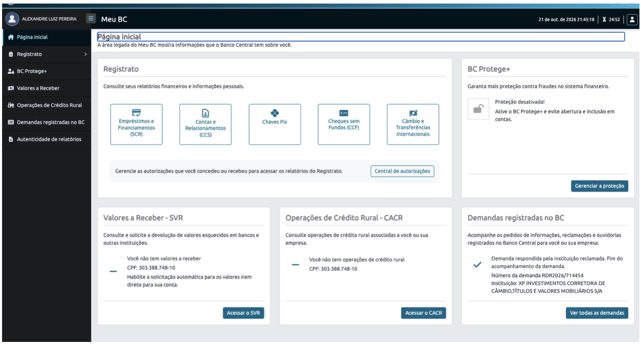Click the hourglass session timer icon
This screenshot has width=644, height=347.
click(604, 19)
